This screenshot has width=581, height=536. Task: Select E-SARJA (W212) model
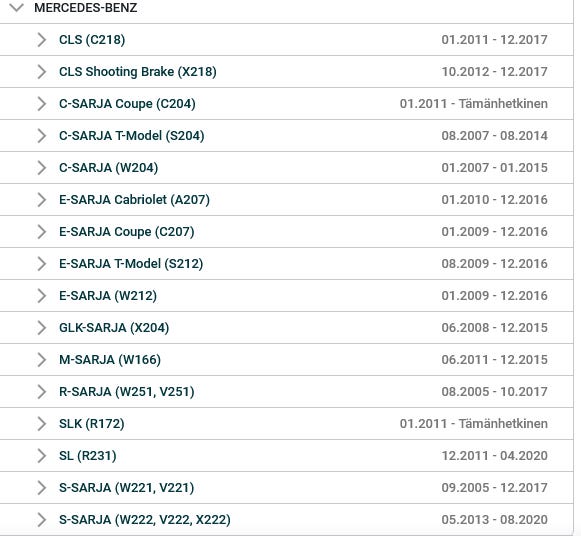108,296
